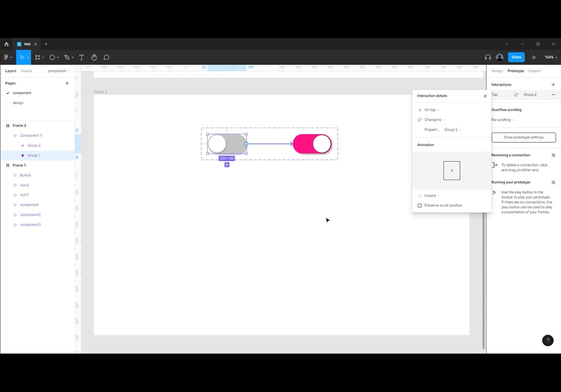The height and width of the screenshot is (392, 561).
Task: Open the Figma main menu icon
Action: [x=6, y=57]
